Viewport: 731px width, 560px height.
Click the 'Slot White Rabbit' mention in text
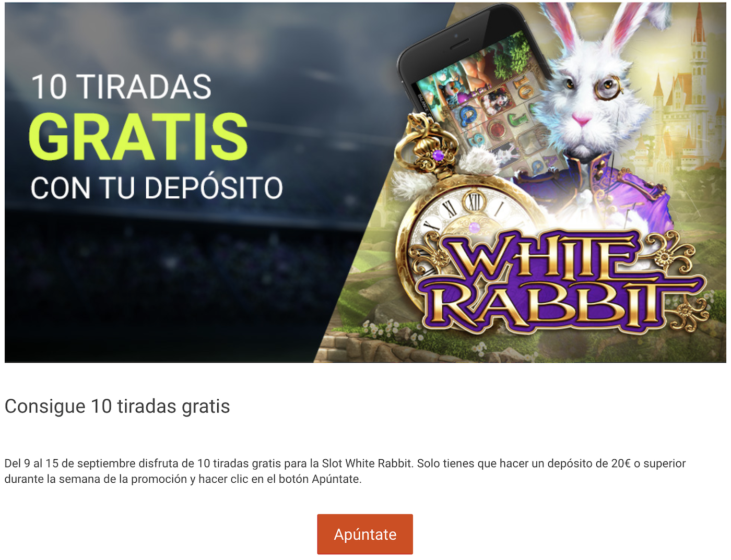[367, 463]
